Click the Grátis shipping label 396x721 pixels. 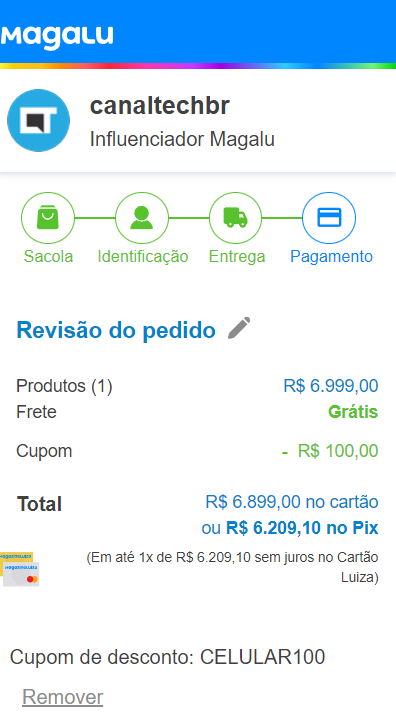353,412
